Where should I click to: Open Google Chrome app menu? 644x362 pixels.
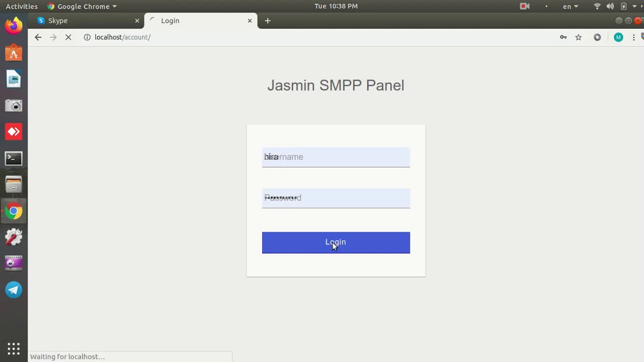point(82,6)
